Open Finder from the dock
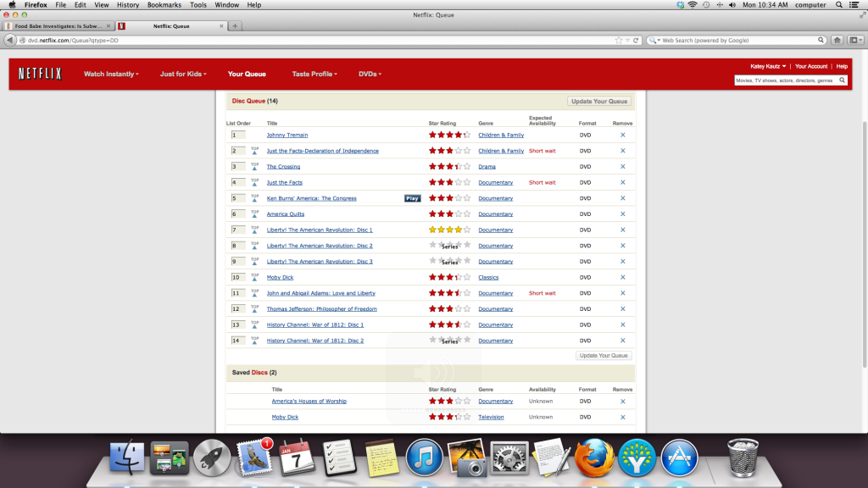 [x=127, y=457]
